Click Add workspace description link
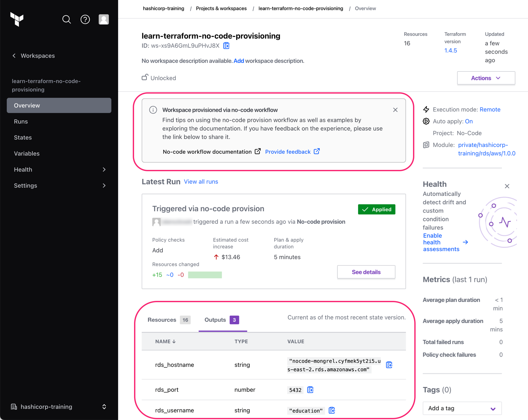 [239, 61]
